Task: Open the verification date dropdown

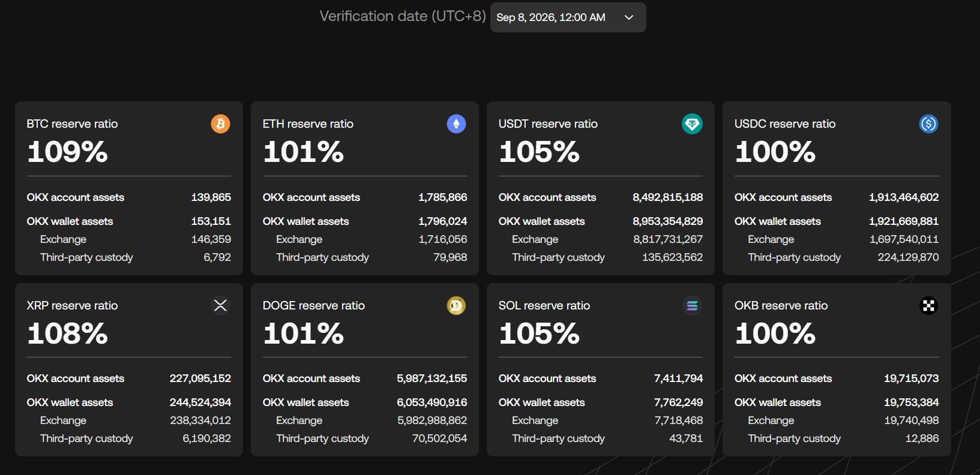Action: point(568,17)
